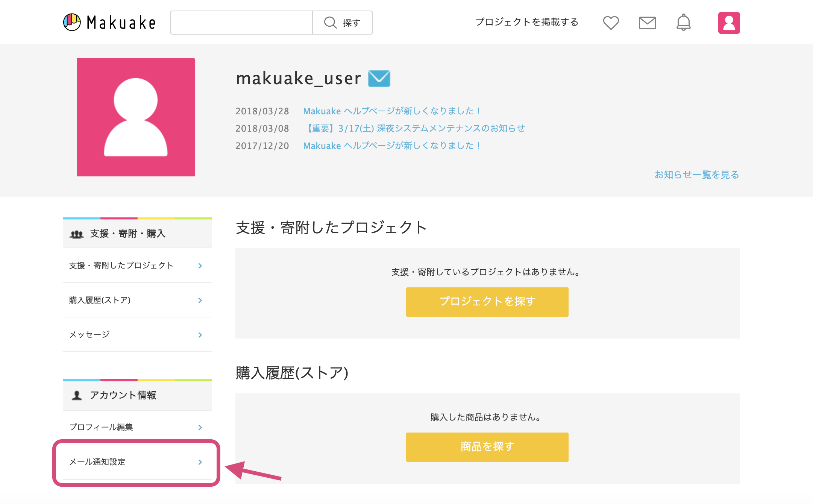This screenshot has height=504, width=813.
Task: Click group people icon in 支援・寄附・購入 header
Action: click(77, 234)
